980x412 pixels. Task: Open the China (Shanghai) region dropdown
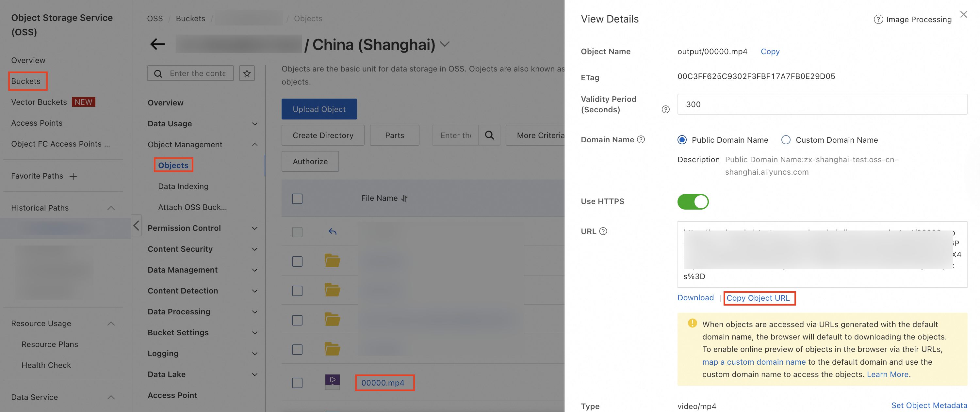(445, 44)
